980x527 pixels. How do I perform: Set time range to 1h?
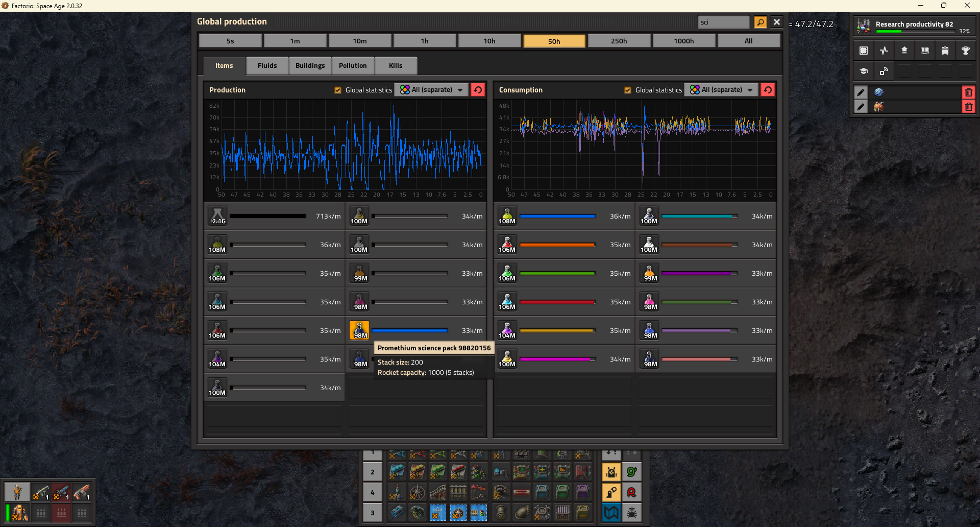tap(425, 41)
